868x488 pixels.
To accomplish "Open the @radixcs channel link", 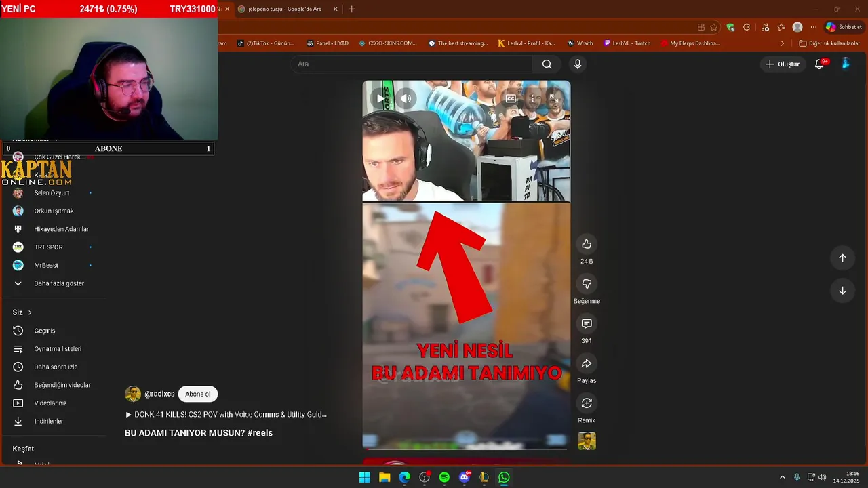I will 159,394.
